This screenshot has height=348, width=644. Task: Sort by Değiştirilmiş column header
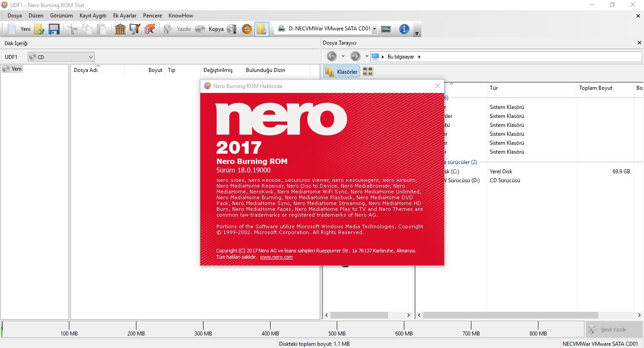(x=222, y=70)
